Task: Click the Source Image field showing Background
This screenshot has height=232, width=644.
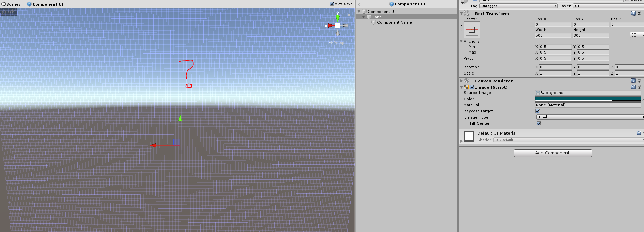Action: tap(588, 93)
